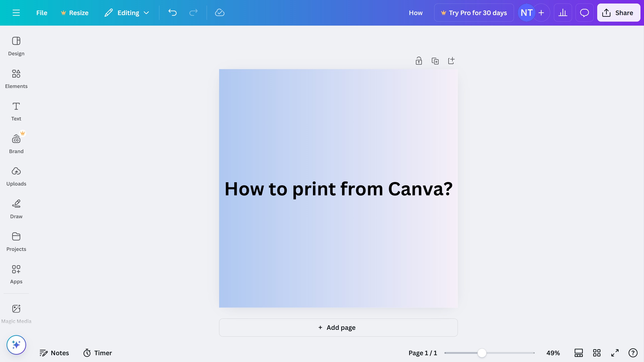Open the Brand panel
Viewport: 644px width, 362px height.
tap(16, 143)
